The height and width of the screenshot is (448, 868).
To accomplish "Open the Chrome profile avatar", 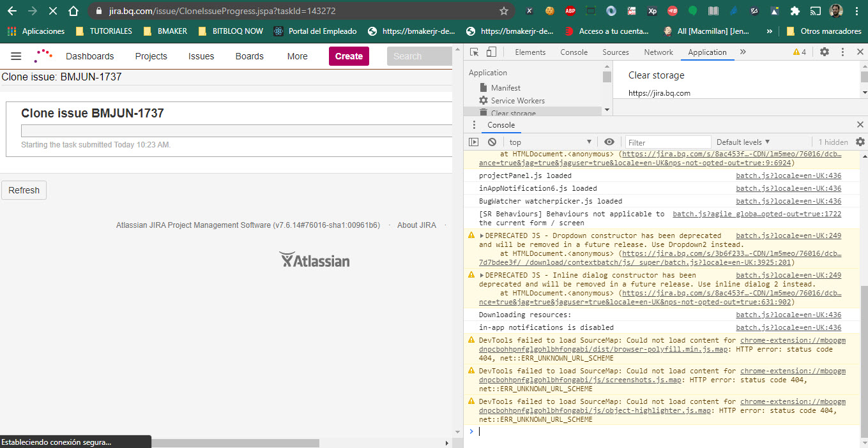I will point(837,11).
